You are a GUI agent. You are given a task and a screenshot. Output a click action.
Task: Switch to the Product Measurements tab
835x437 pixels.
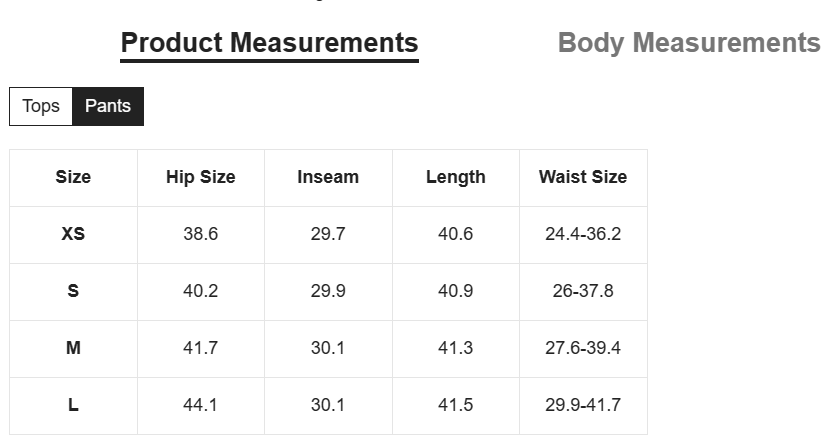pos(269,43)
